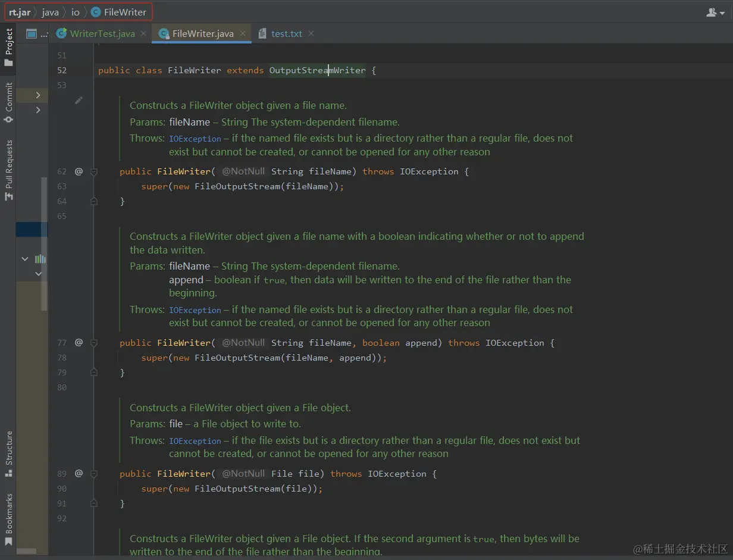Switch to the FileWriter.java tab
Viewport: 733px width, 560px height.
click(x=203, y=33)
